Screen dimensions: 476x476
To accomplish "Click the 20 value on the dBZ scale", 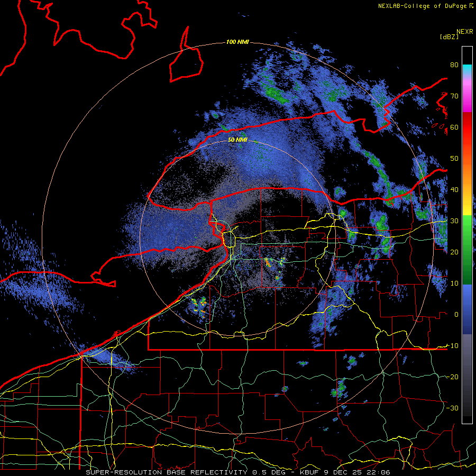I will (454, 252).
